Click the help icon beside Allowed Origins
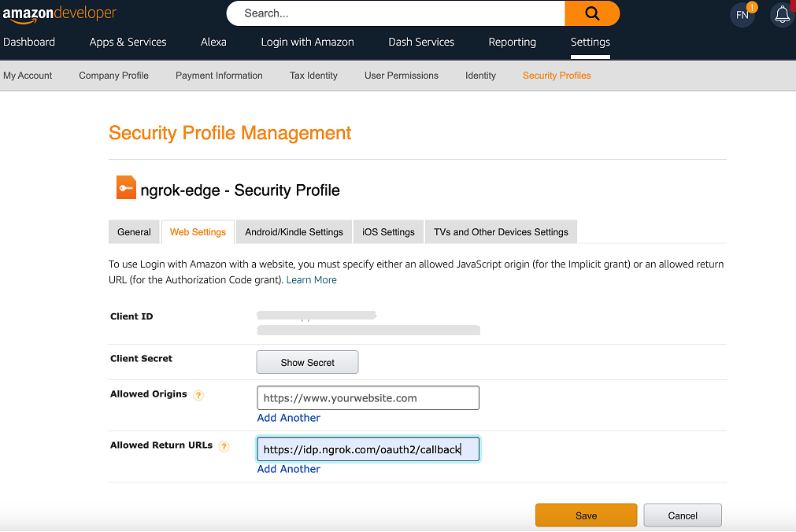The image size is (796, 532). coord(198,395)
